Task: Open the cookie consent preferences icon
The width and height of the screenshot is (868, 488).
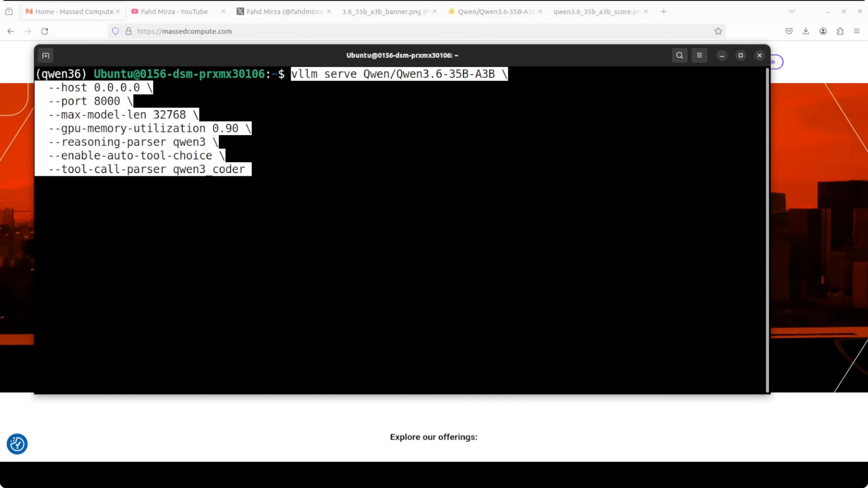Action: click(17, 443)
